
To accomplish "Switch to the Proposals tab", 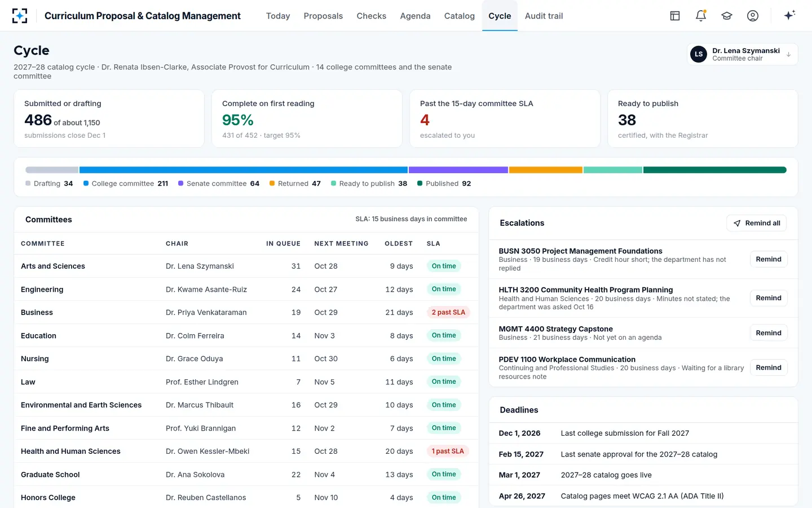I will point(323,16).
